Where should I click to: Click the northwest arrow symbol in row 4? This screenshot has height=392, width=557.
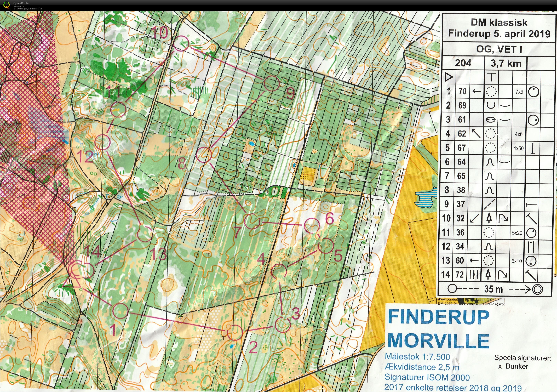(476, 133)
